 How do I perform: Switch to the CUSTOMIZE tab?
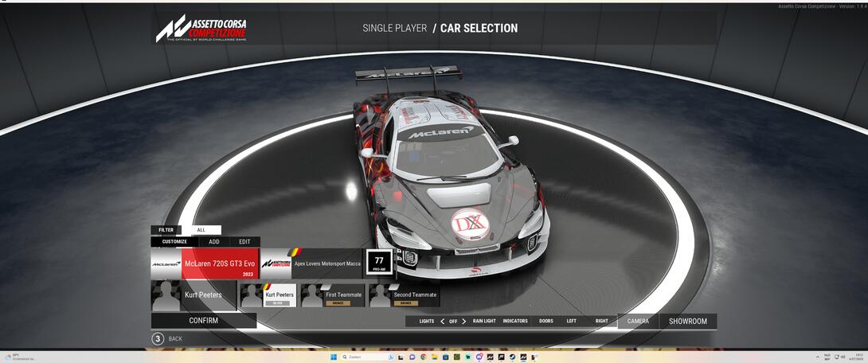(175, 242)
